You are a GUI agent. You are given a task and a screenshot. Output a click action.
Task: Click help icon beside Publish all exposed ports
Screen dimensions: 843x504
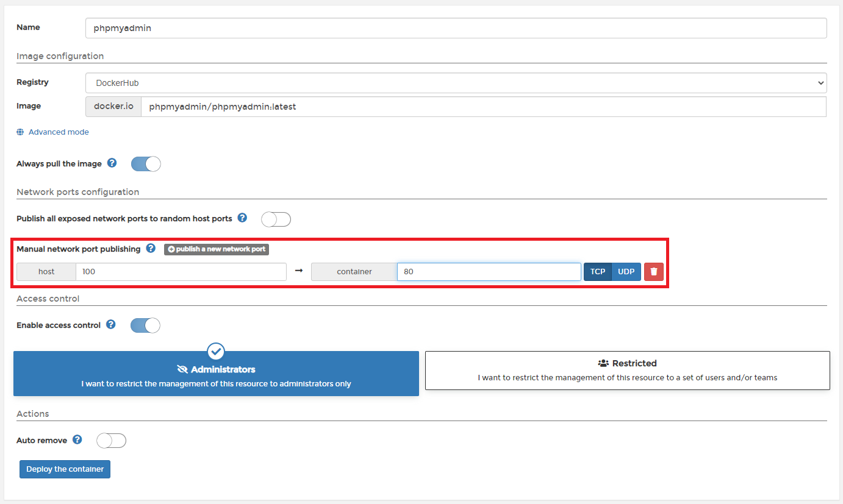(x=242, y=218)
